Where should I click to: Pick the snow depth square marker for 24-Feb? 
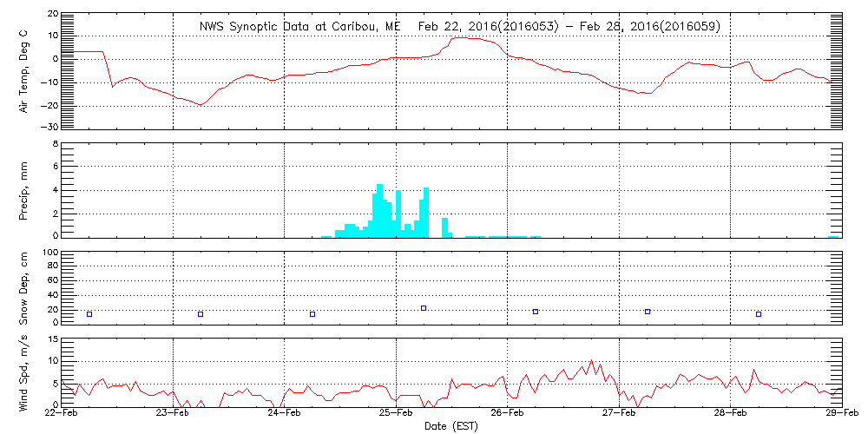312,314
